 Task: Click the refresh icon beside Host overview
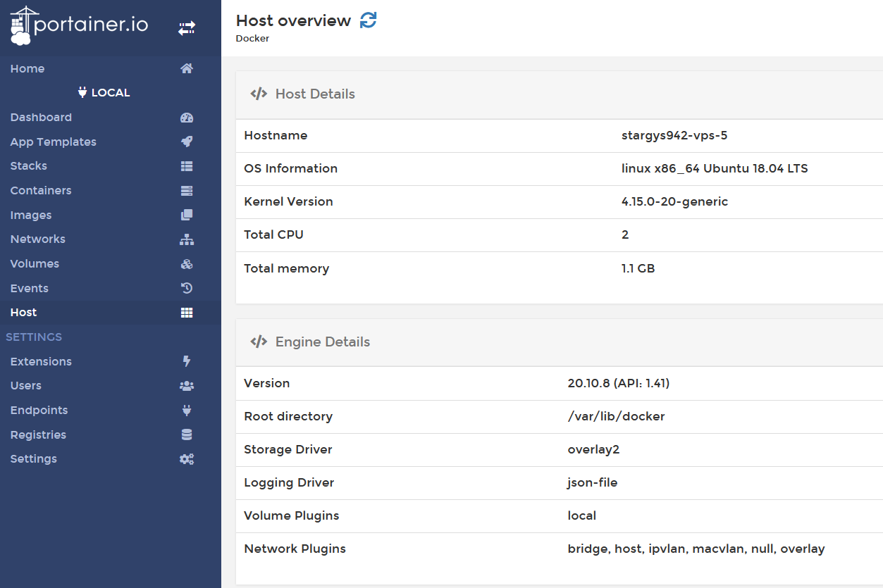click(x=368, y=20)
